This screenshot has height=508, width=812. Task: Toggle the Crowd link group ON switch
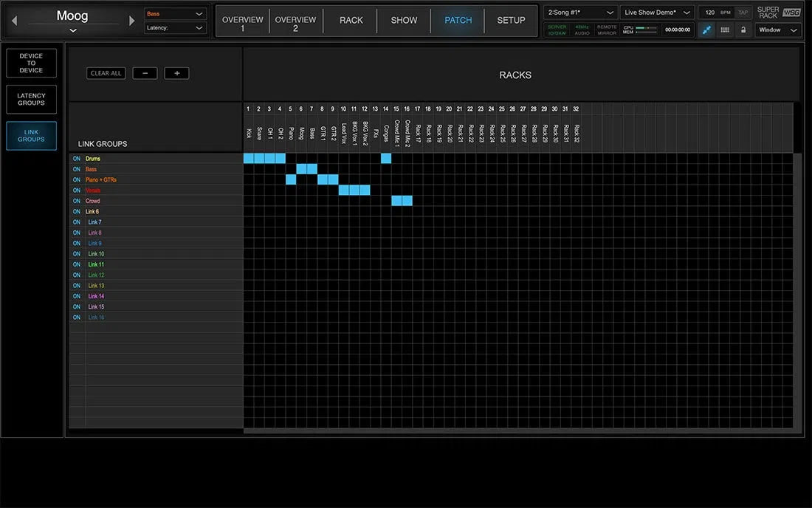(x=76, y=200)
